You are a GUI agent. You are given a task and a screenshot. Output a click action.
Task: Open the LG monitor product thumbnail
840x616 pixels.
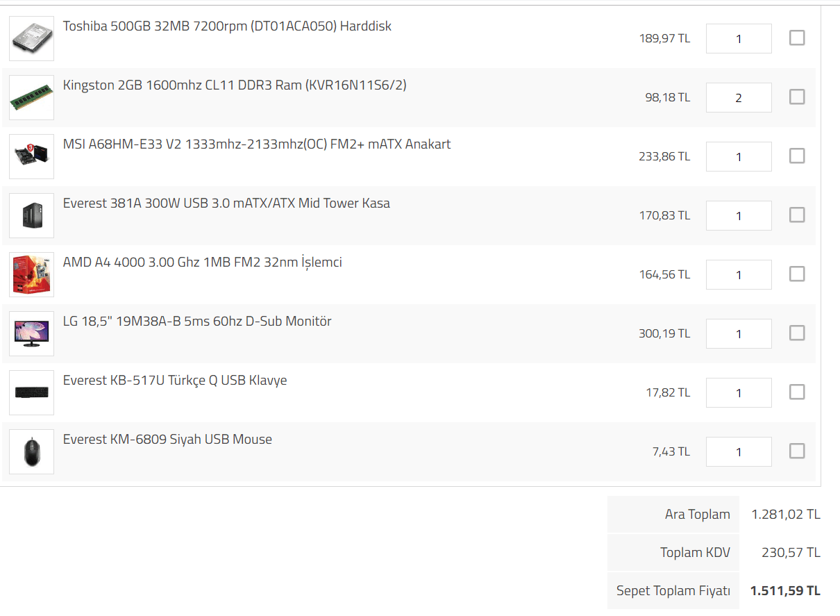[32, 334]
